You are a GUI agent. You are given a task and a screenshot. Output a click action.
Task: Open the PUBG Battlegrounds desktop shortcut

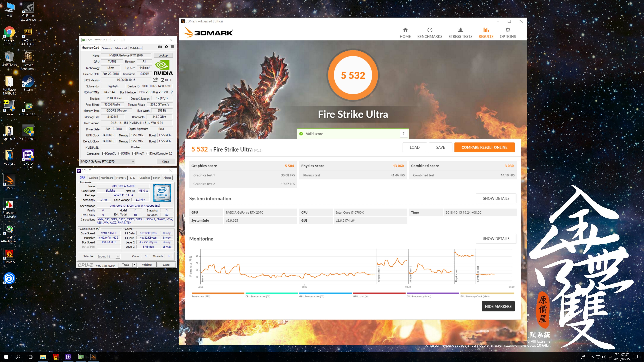pos(28,36)
